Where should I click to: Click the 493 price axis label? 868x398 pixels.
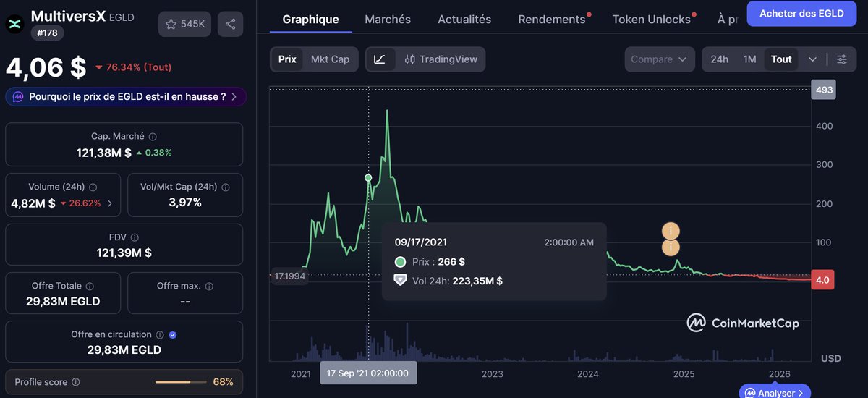click(x=824, y=90)
